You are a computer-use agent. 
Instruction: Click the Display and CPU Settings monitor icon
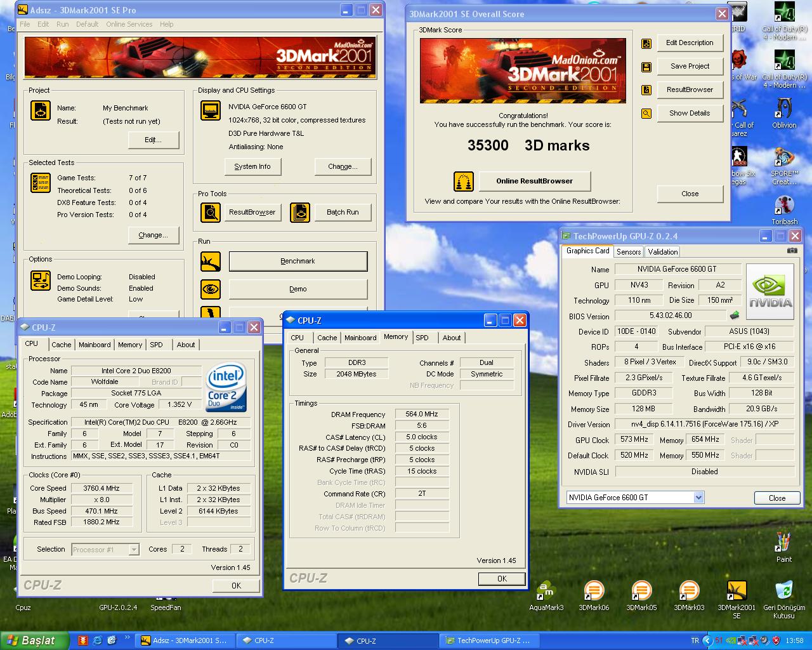pos(211,110)
